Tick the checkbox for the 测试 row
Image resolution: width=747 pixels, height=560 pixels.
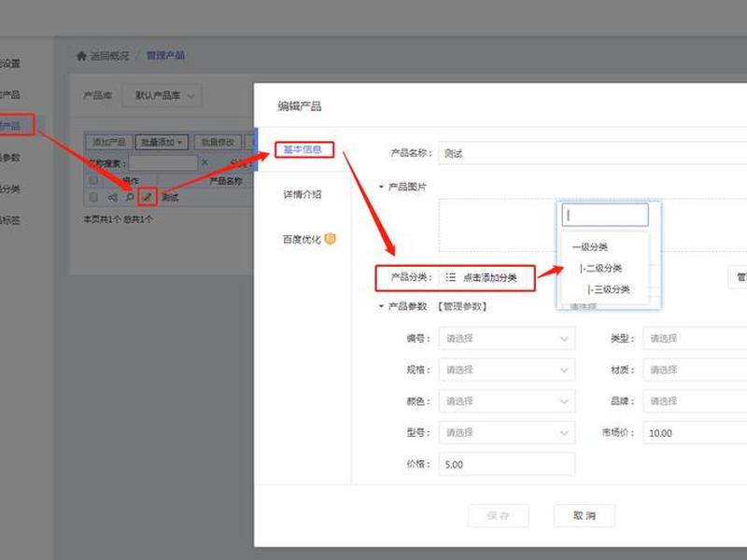point(93,197)
